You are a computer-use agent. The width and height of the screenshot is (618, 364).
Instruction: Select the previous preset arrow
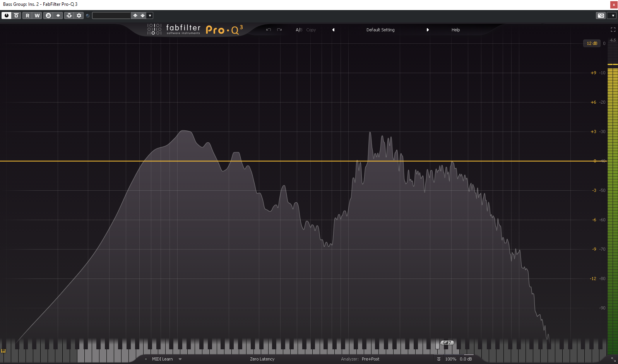coord(333,30)
